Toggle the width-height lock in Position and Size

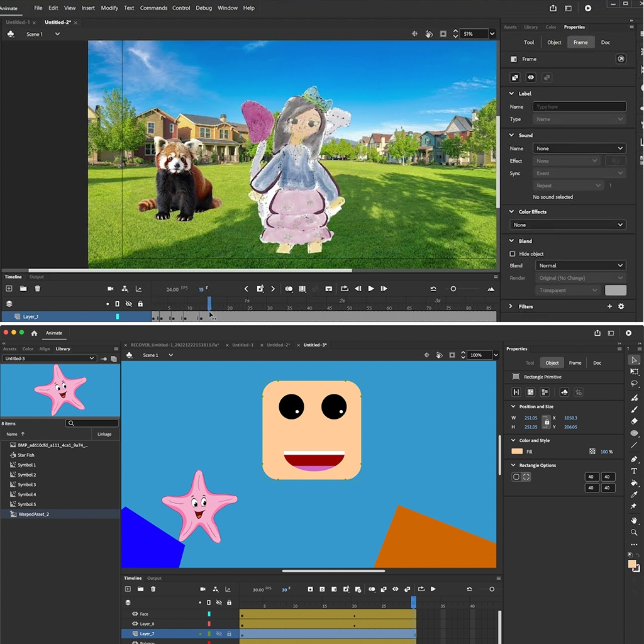[x=547, y=422]
